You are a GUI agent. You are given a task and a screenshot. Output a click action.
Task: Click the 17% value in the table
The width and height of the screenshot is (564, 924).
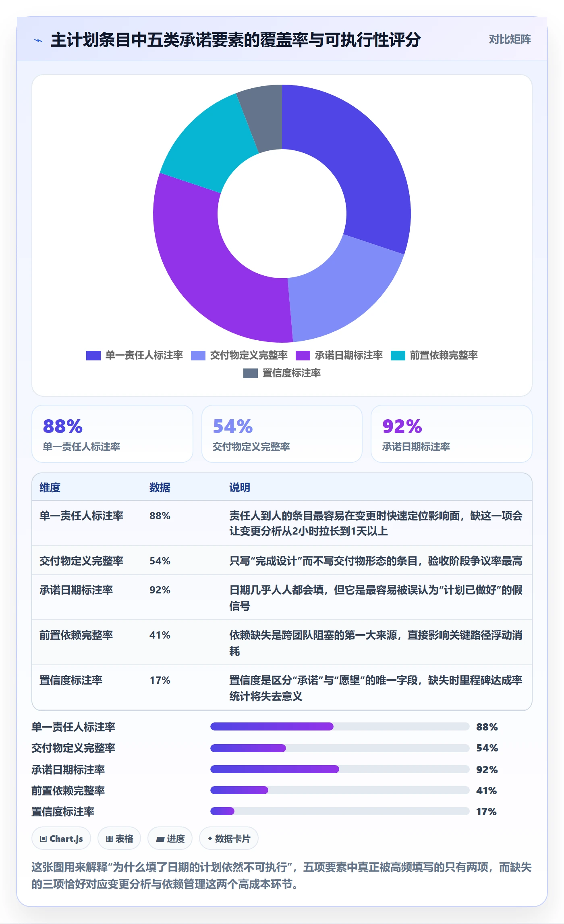(x=160, y=680)
